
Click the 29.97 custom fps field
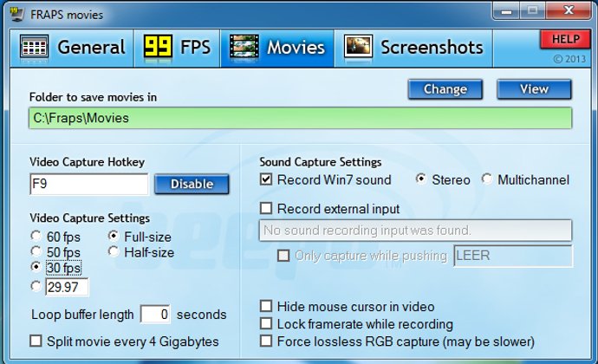67,287
